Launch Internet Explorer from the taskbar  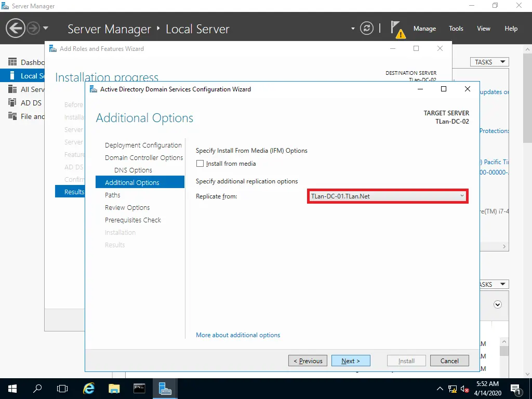88,389
